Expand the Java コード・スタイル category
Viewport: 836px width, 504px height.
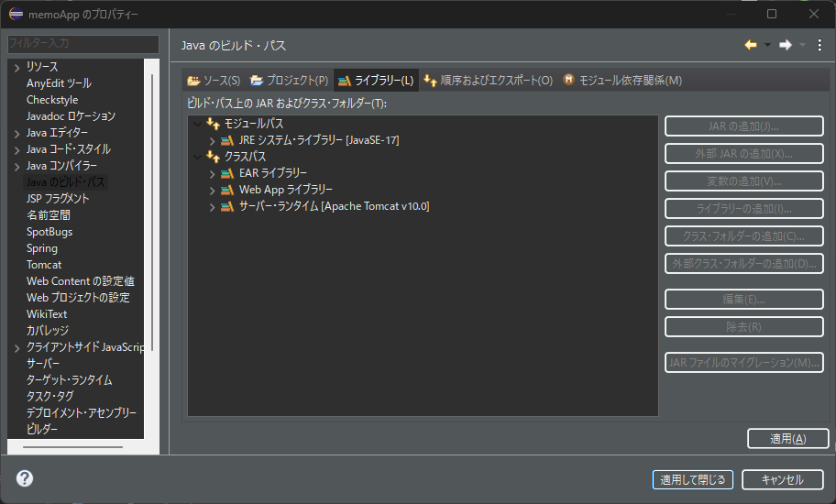(x=16, y=150)
